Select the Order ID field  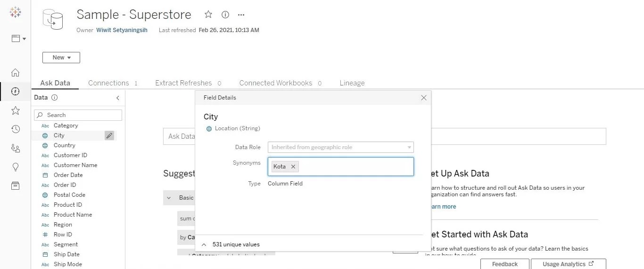(x=65, y=185)
